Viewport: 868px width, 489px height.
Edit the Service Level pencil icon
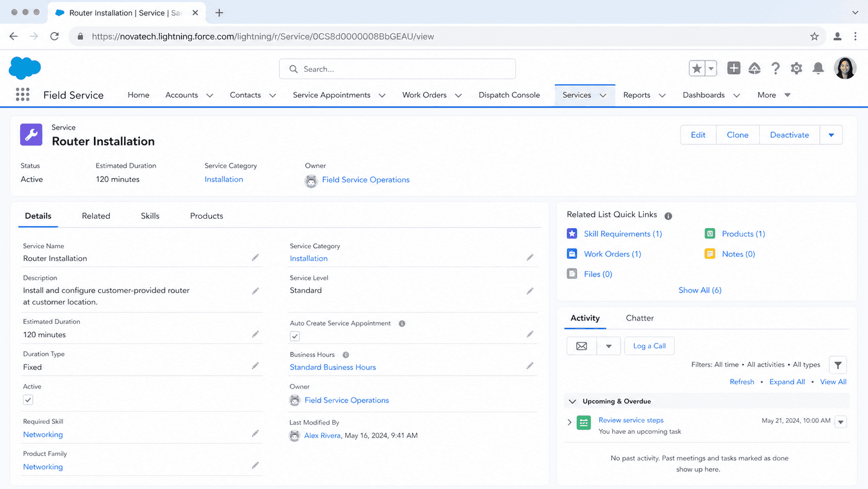(x=530, y=291)
